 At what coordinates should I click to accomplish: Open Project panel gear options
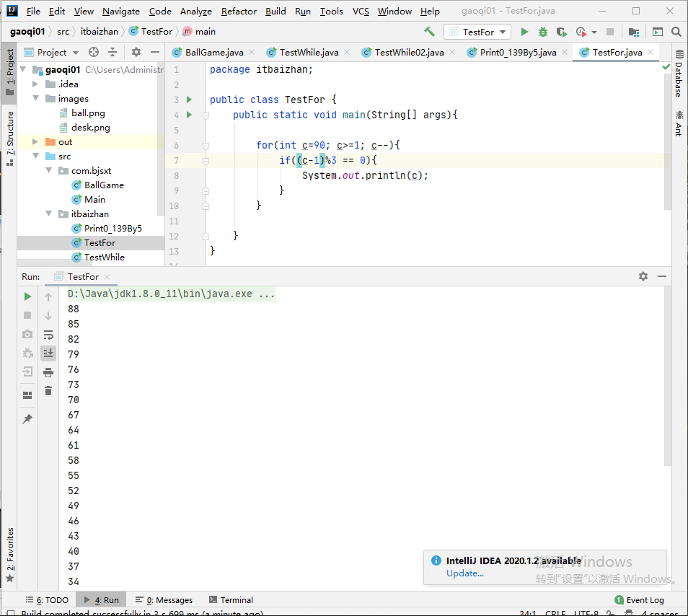[136, 52]
